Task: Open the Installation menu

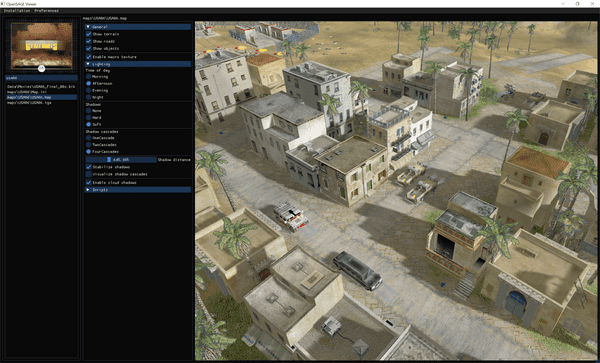Action: (17, 11)
